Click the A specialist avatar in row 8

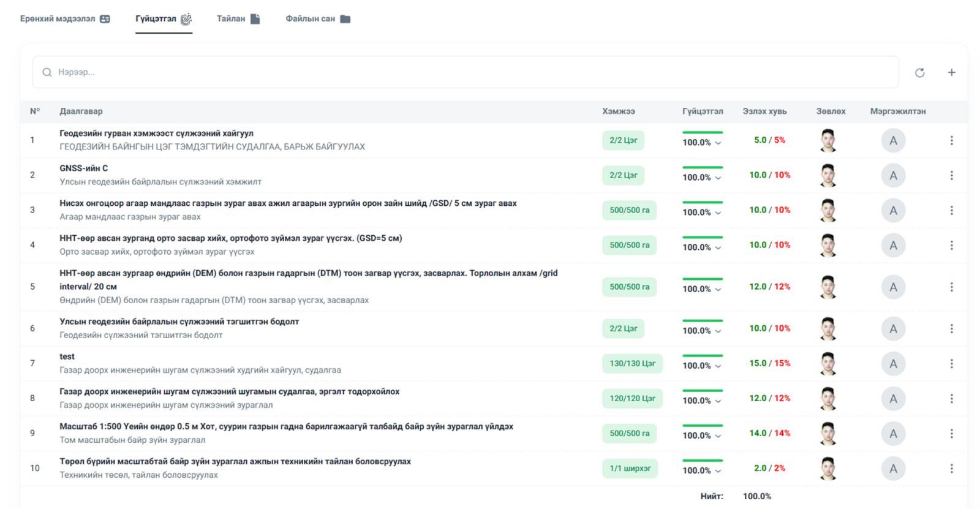pos(893,399)
